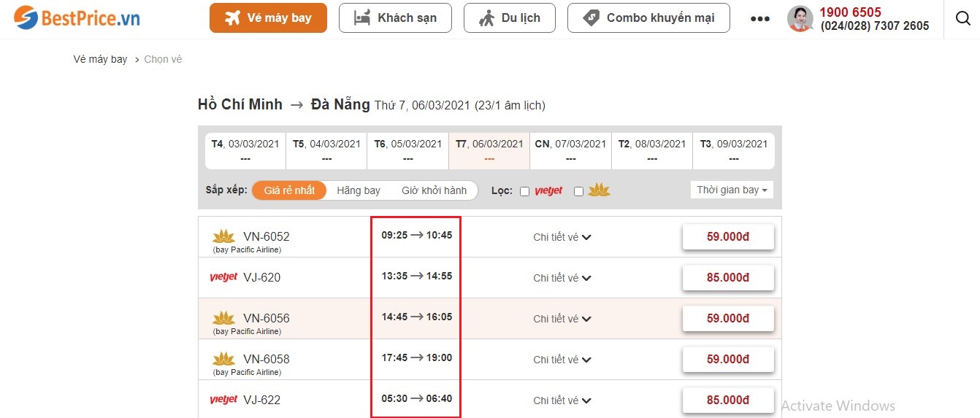Open Combo khuyến mại tab
This screenshot has height=418, width=980.
(x=648, y=18)
